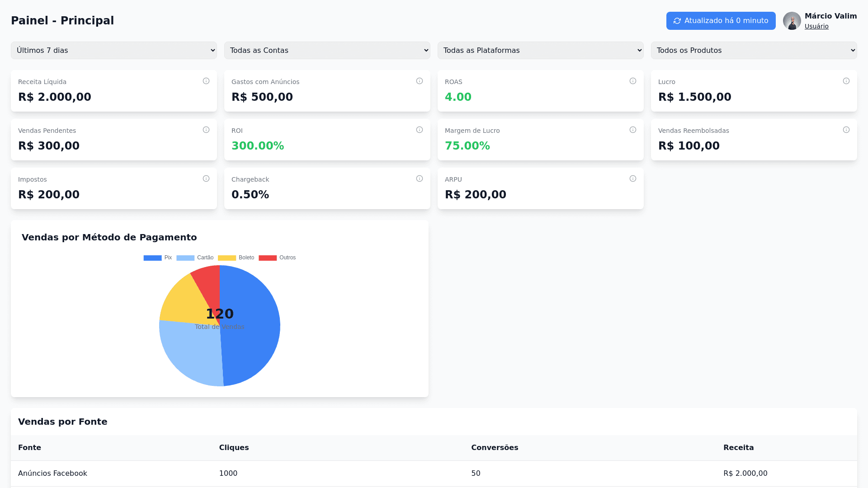The image size is (868, 488).
Task: Open the Últimos 7 dias date filter
Action: (113, 50)
